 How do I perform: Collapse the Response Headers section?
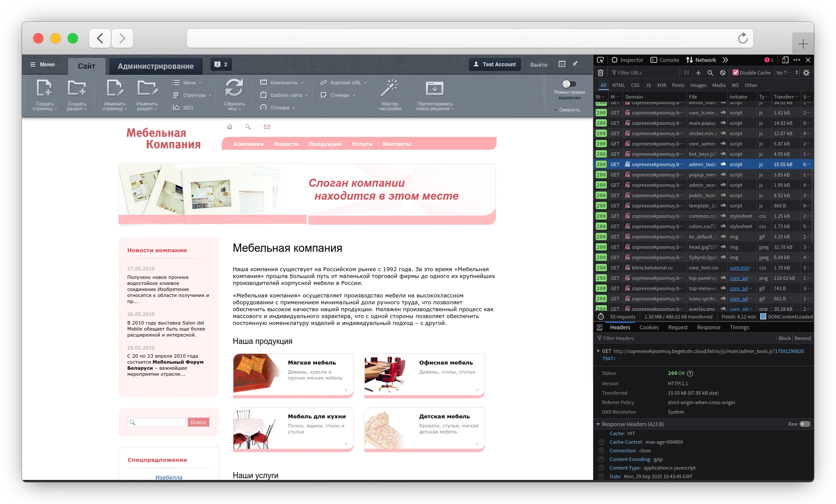pyautogui.click(x=598, y=424)
